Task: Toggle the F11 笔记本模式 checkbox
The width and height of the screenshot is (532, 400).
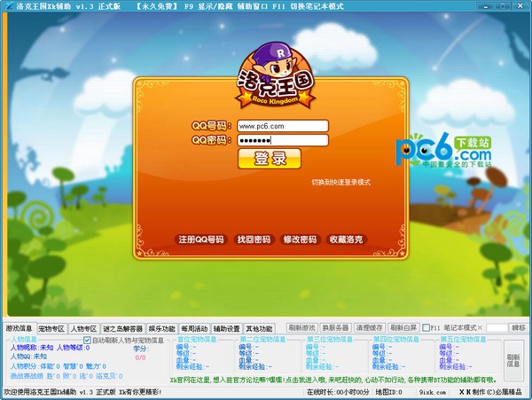Action: [x=426, y=328]
